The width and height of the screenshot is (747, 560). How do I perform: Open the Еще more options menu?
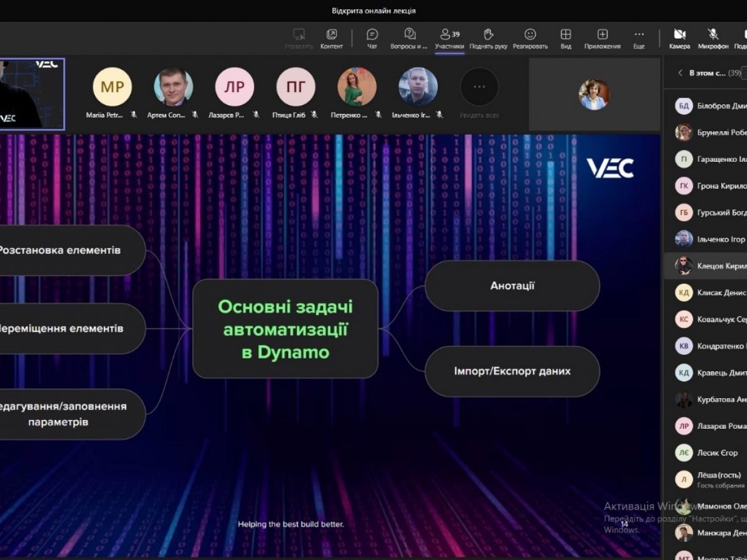point(639,39)
